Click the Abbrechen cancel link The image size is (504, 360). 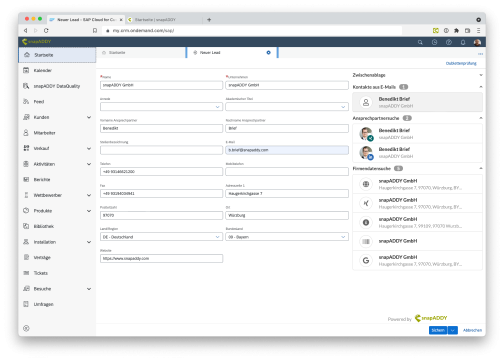pos(472,330)
